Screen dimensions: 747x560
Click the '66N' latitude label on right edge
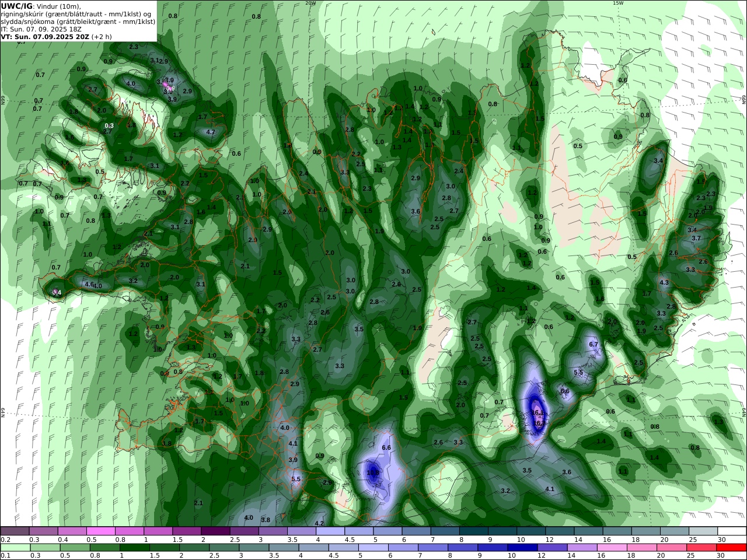(x=744, y=99)
